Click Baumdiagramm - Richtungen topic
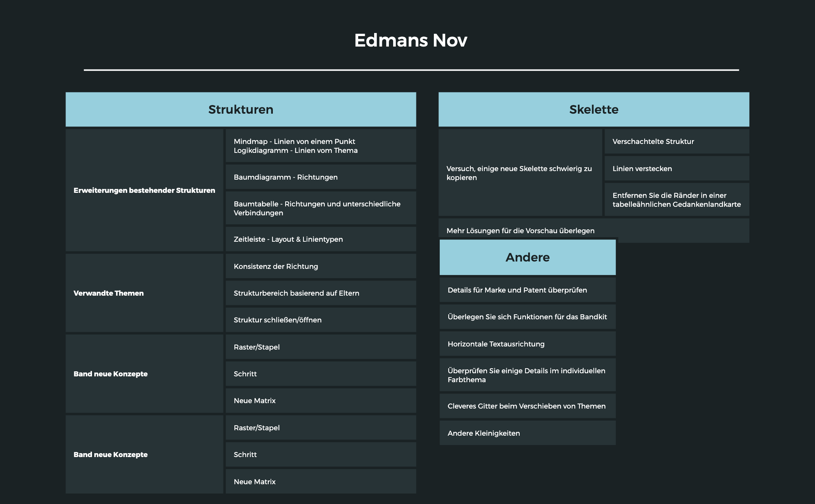The image size is (815, 504). [x=321, y=177]
